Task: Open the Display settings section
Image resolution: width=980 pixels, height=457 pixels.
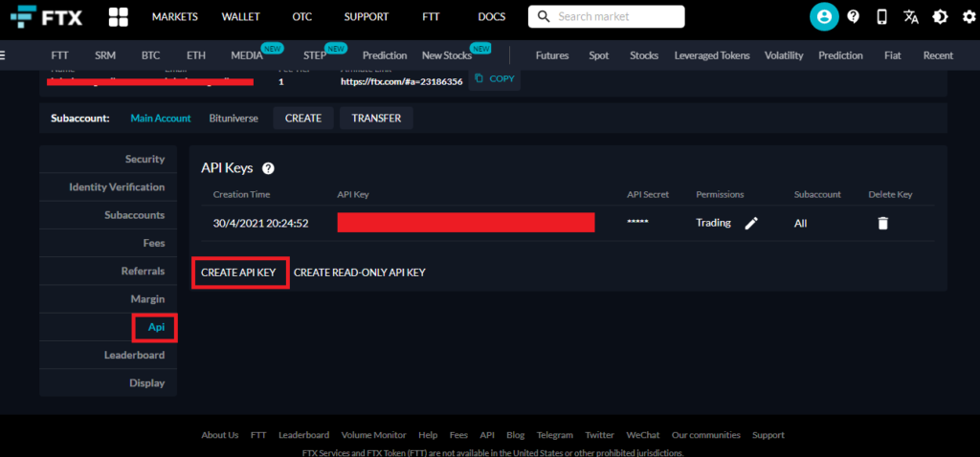Action: 108,383
